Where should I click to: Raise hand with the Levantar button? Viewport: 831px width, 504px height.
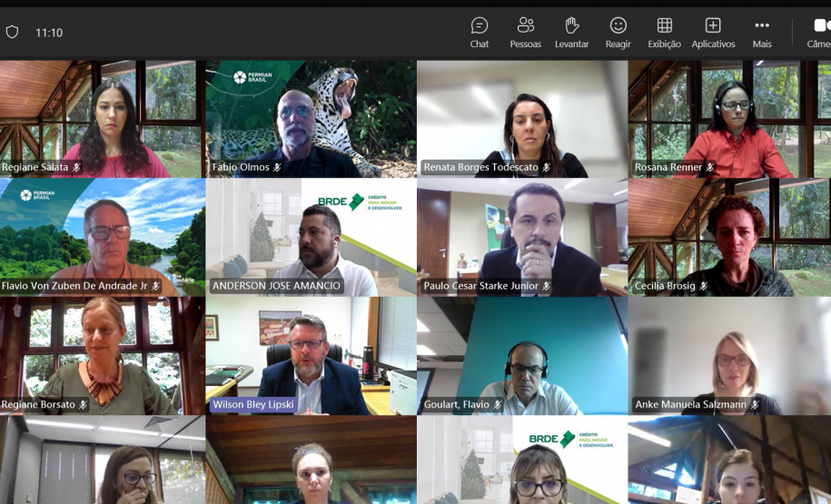[571, 33]
